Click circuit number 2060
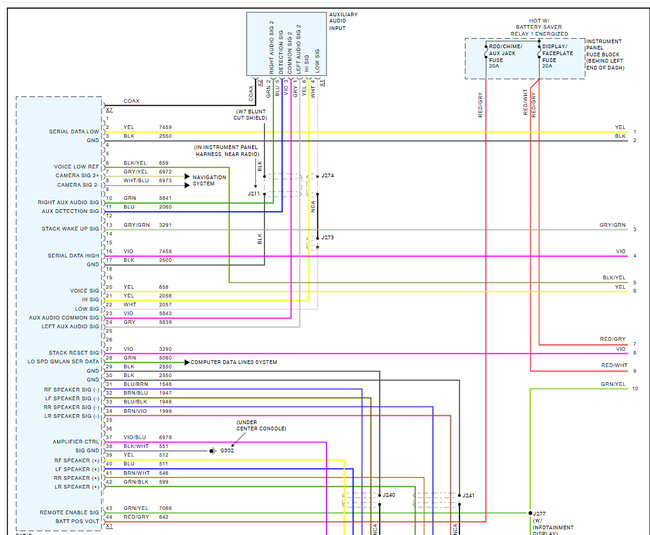This screenshot has width=650, height=535. [165, 207]
